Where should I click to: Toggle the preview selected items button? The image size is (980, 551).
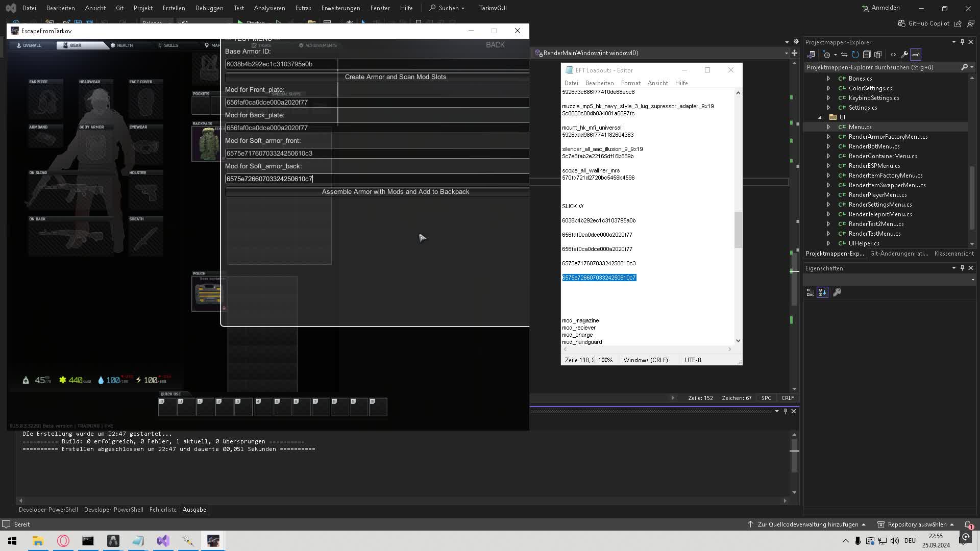[916, 55]
